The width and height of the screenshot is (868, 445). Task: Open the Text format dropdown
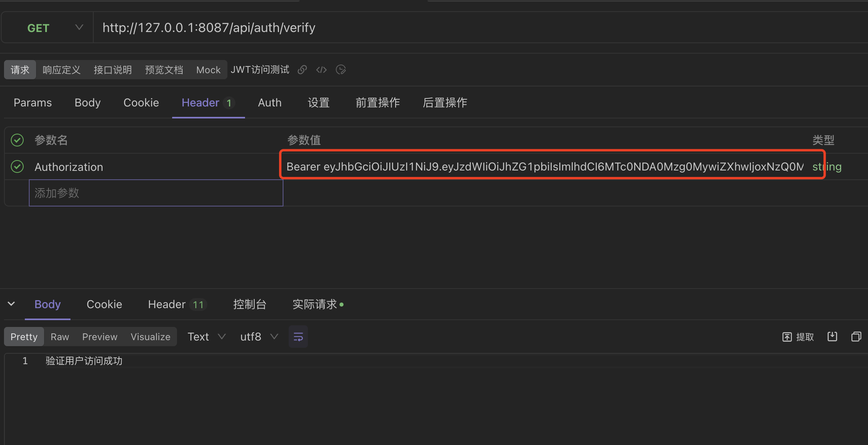(207, 337)
